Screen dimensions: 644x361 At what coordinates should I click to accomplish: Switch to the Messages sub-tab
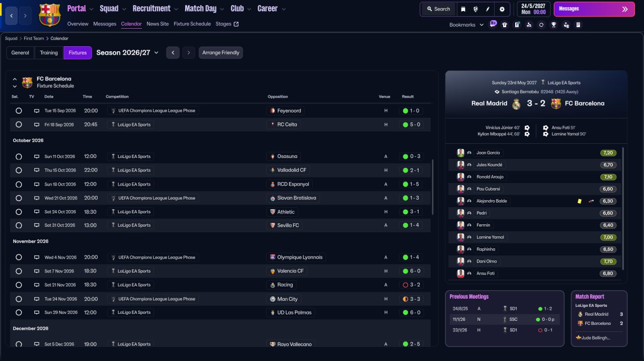[x=105, y=24]
